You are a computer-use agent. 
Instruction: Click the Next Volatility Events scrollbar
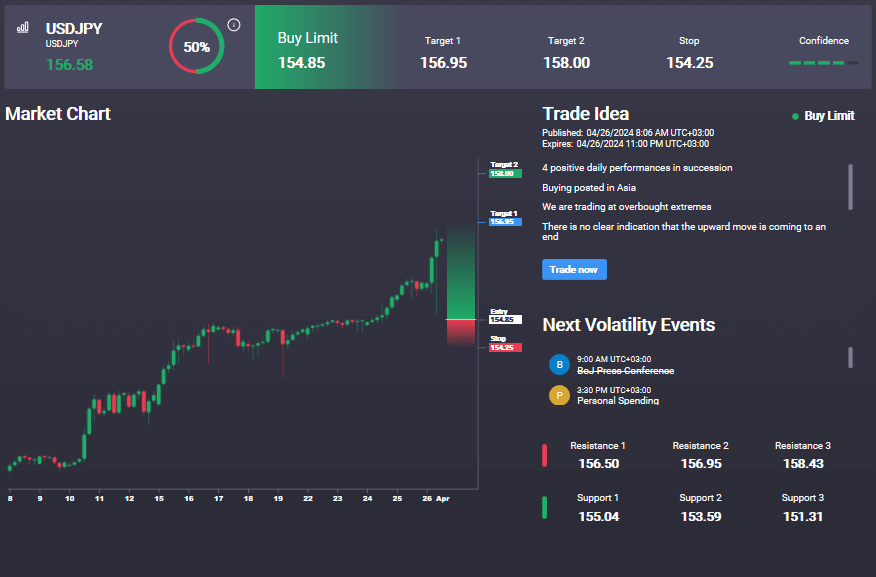tap(850, 357)
